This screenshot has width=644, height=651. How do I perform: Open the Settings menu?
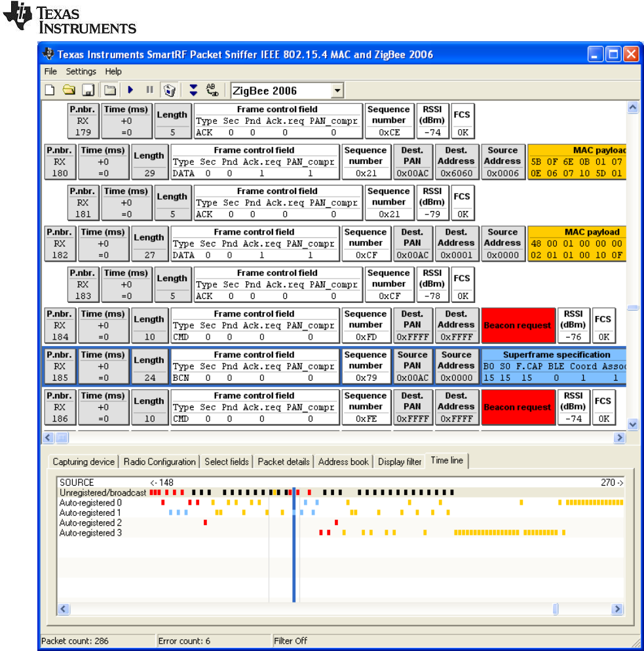81,71
